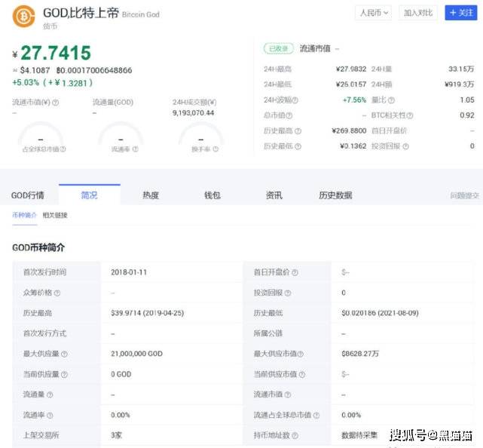Click the 问题提交 link
483x448 pixels.
click(464, 195)
